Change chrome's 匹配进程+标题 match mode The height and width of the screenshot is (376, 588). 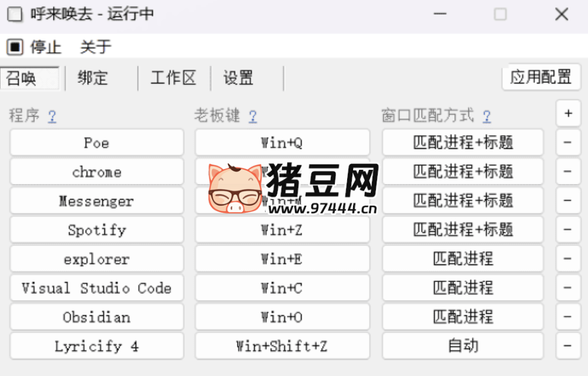point(463,172)
